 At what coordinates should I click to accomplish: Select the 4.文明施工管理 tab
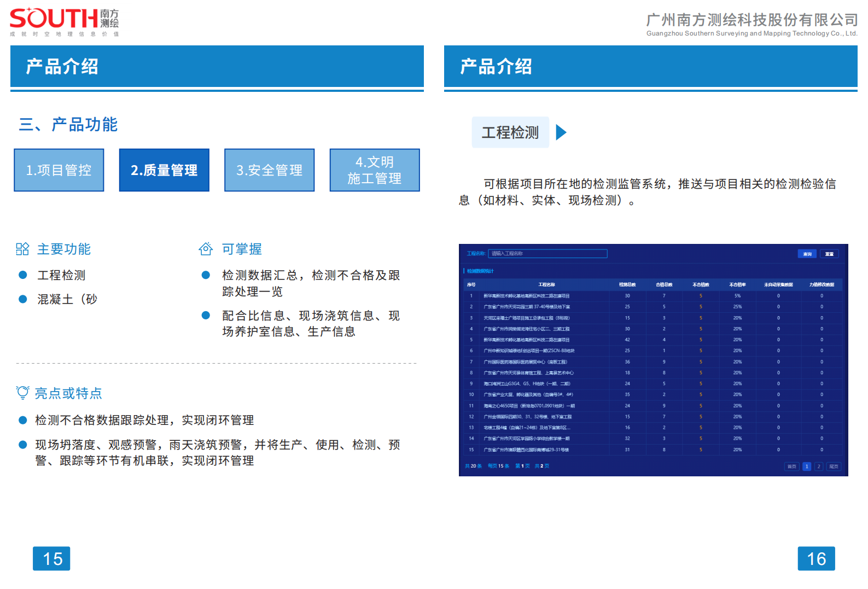click(375, 170)
